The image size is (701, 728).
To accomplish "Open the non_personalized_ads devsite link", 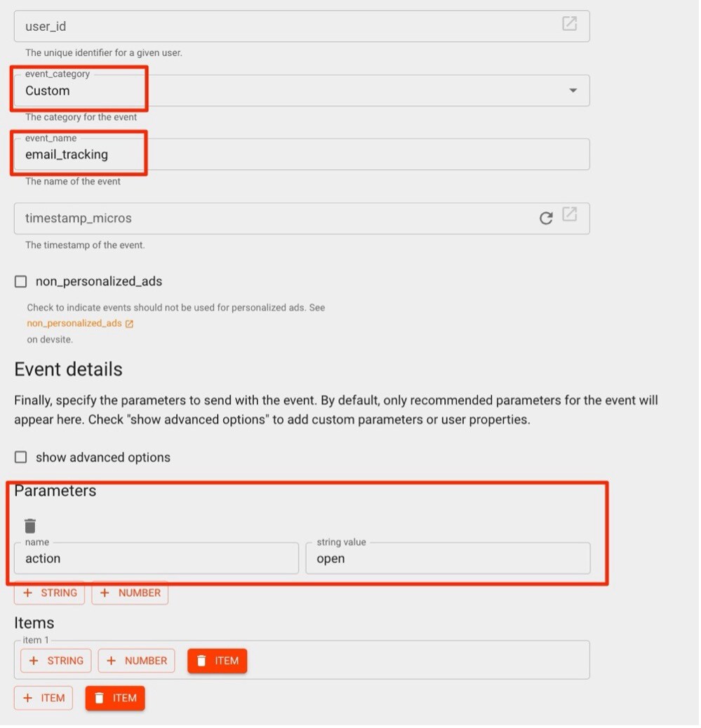I will (x=74, y=323).
